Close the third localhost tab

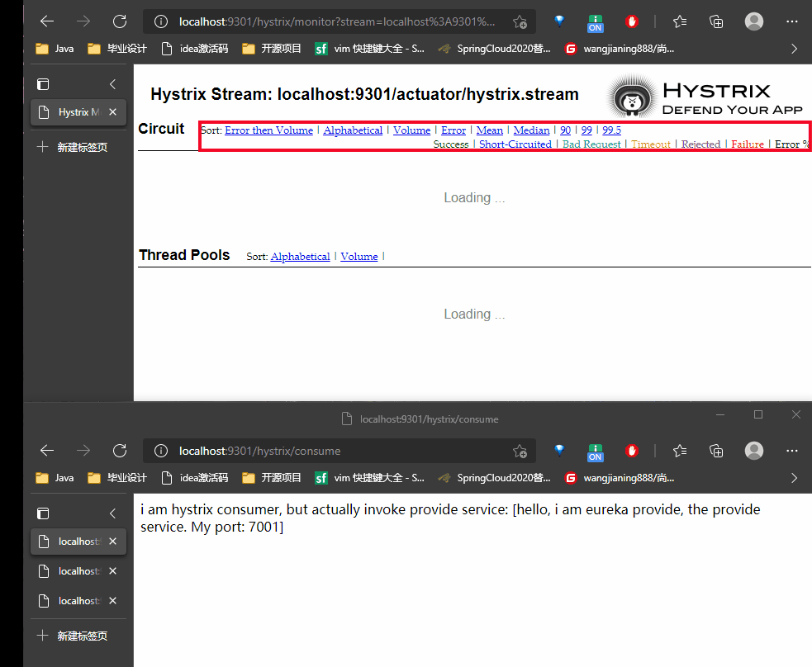click(x=113, y=601)
